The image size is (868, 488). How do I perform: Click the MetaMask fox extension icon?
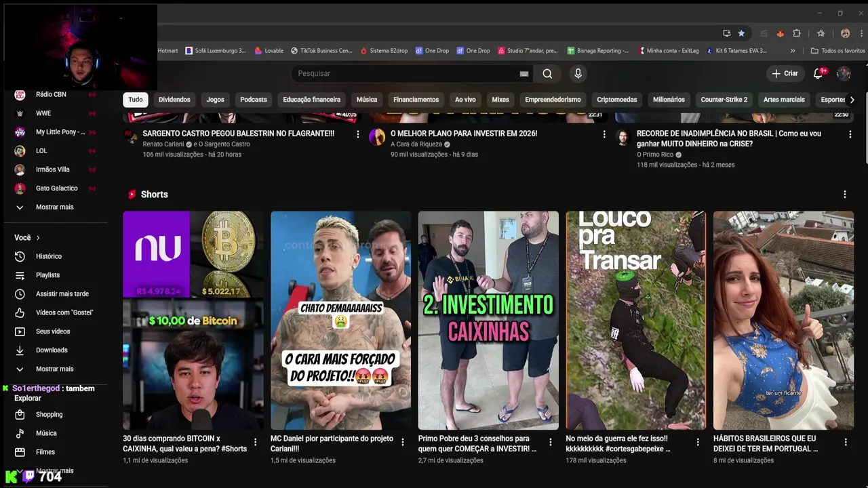pos(780,33)
